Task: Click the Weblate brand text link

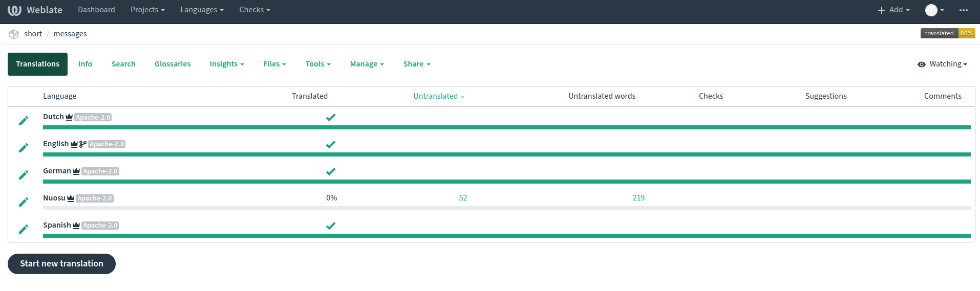Action: [x=45, y=10]
